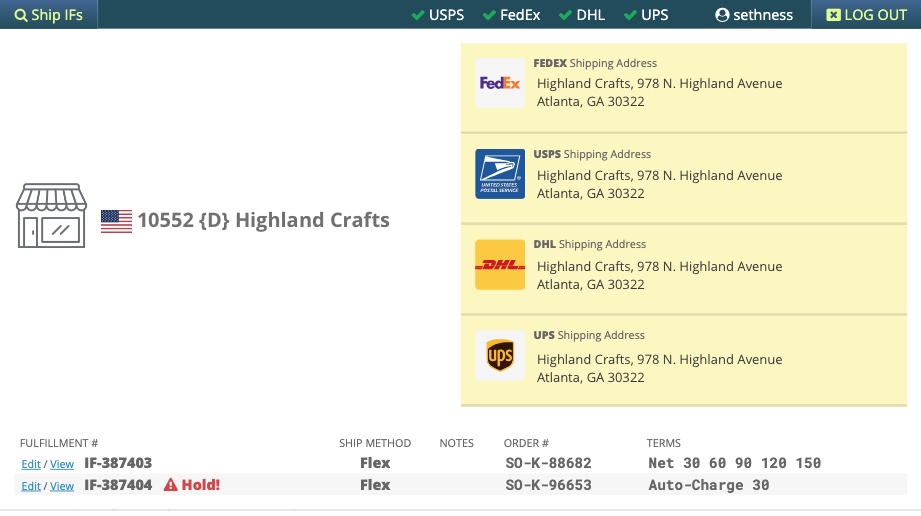Image resolution: width=921 pixels, height=516 pixels.
Task: Toggle the USPS checkmark in the top bar
Action: pyautogui.click(x=418, y=15)
